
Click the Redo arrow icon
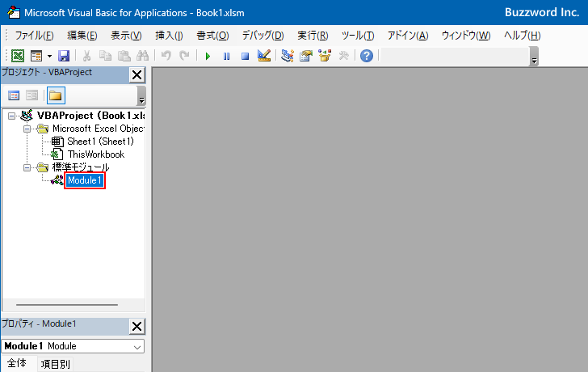(184, 56)
